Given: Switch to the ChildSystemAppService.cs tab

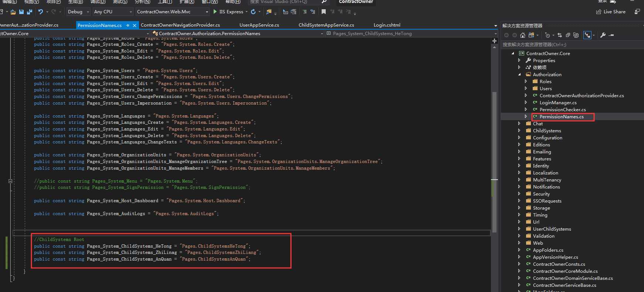Looking at the screenshot, I should pos(326,25).
